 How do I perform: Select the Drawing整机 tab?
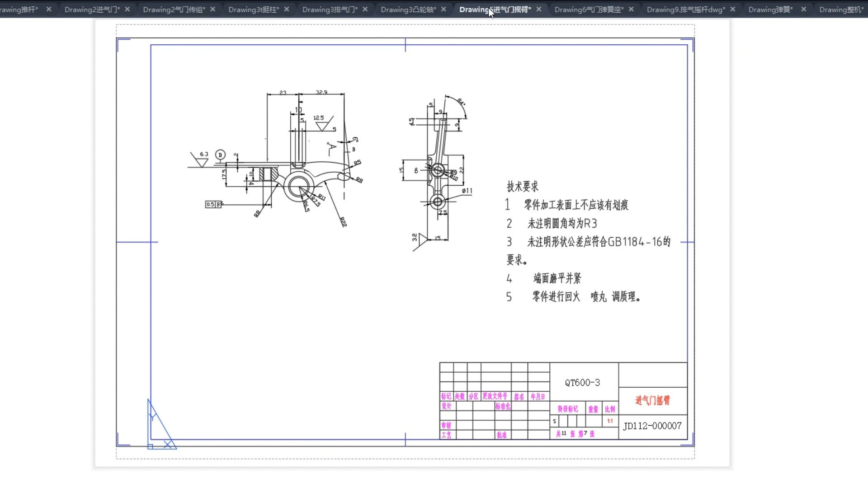(841, 9)
